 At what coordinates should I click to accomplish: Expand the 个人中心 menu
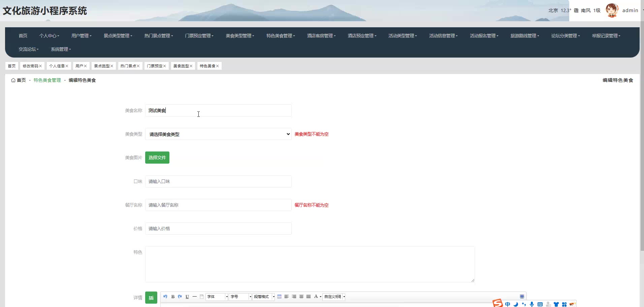(49, 36)
